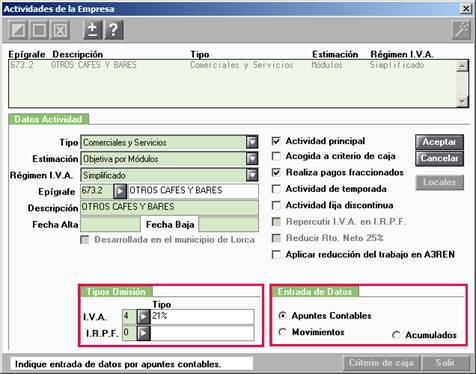Click the magic wand icon

[461, 30]
